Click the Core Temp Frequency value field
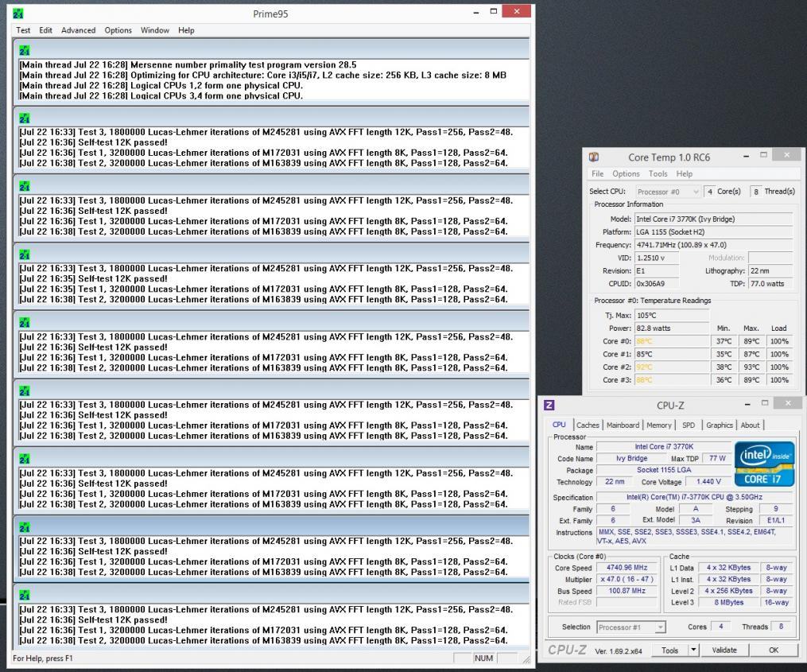 [713, 245]
